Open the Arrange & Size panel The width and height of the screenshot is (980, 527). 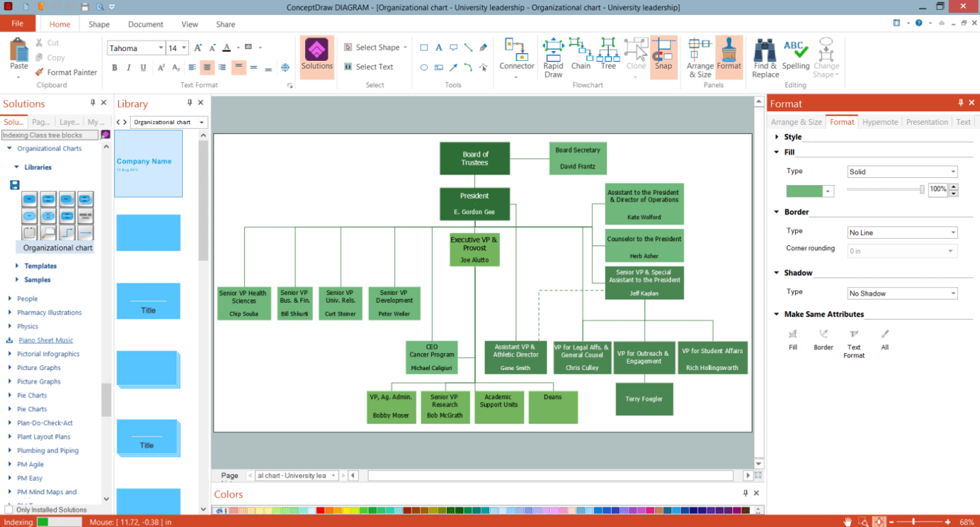pyautogui.click(x=700, y=57)
